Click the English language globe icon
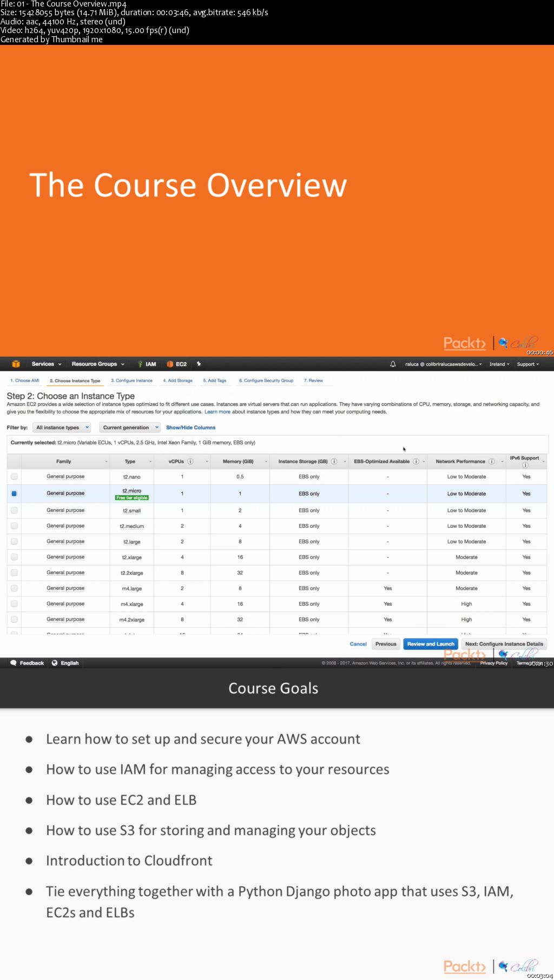554x980 pixels. (x=55, y=663)
